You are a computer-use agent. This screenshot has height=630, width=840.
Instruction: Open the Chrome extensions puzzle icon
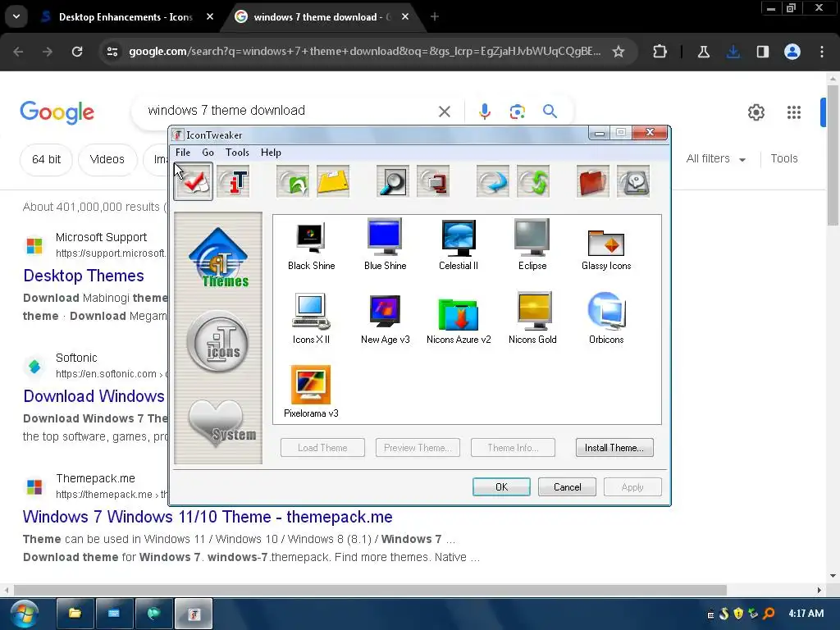point(660,52)
